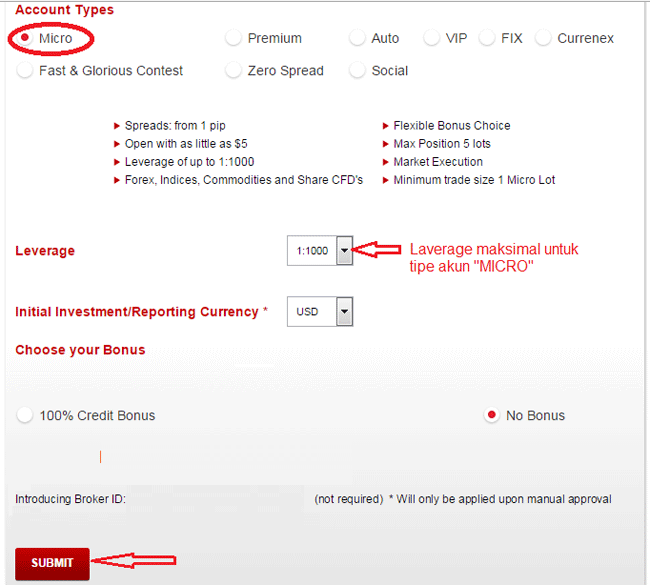Screen dimensions: 650x585
Task: Pick the VIP account option
Action: pyautogui.click(x=432, y=38)
